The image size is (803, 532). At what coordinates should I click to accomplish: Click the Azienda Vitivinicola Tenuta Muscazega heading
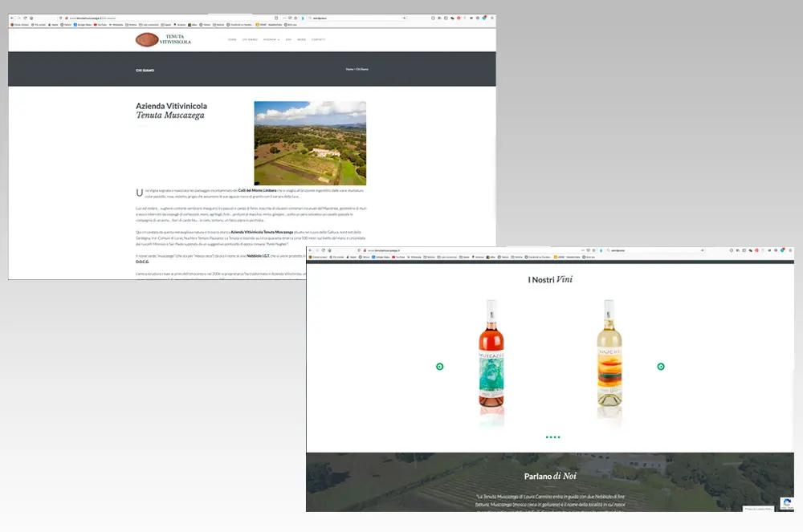(x=171, y=111)
